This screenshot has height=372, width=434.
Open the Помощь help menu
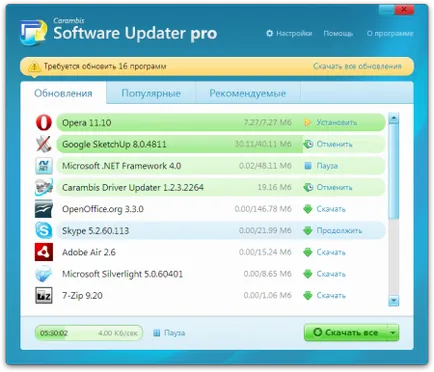338,33
